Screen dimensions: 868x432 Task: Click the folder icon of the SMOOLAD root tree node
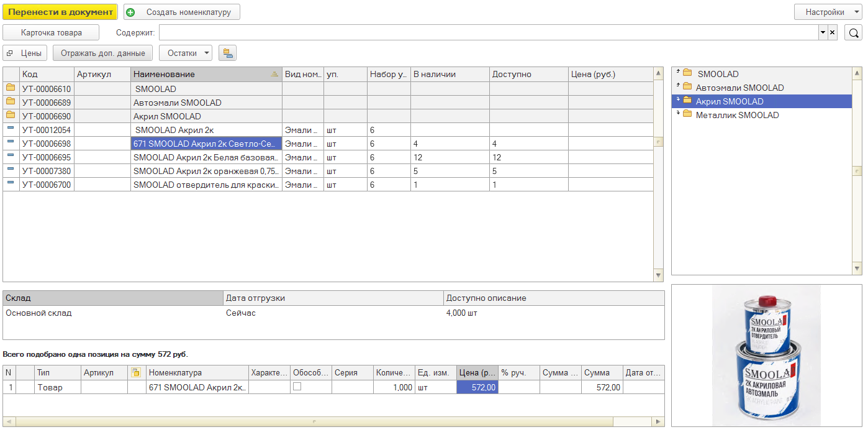pos(687,73)
